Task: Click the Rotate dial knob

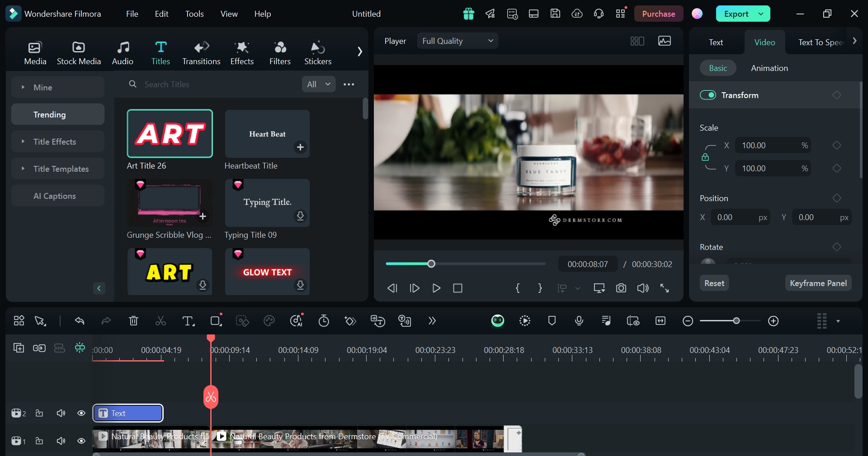Action: coord(708,262)
